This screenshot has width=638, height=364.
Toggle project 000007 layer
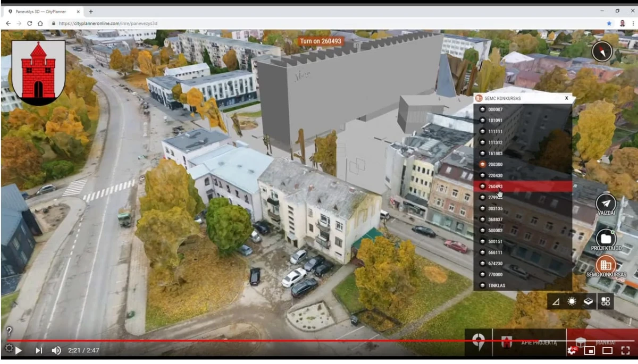(x=523, y=109)
